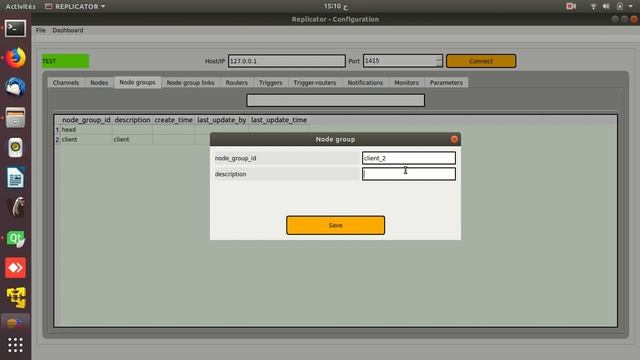
Task: Switch to the Trigger-routers tab
Action: click(315, 82)
